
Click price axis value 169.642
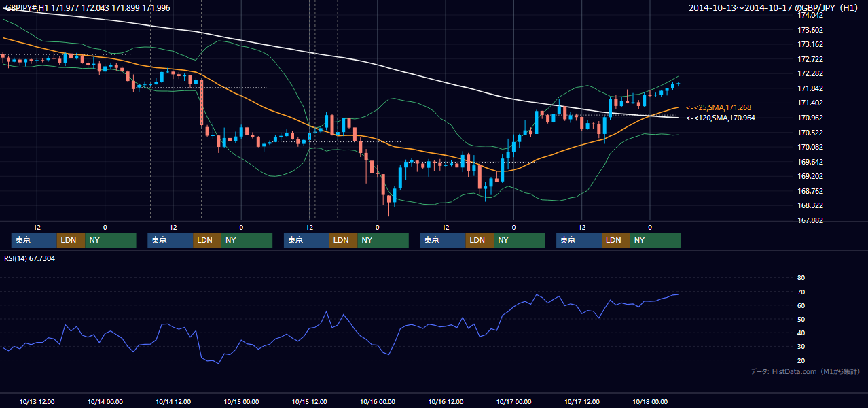click(x=810, y=162)
